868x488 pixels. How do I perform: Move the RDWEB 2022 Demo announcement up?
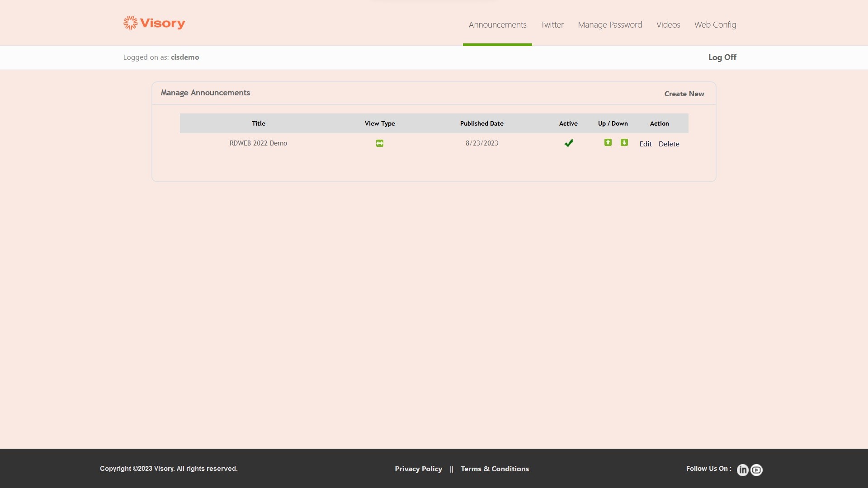[608, 142]
